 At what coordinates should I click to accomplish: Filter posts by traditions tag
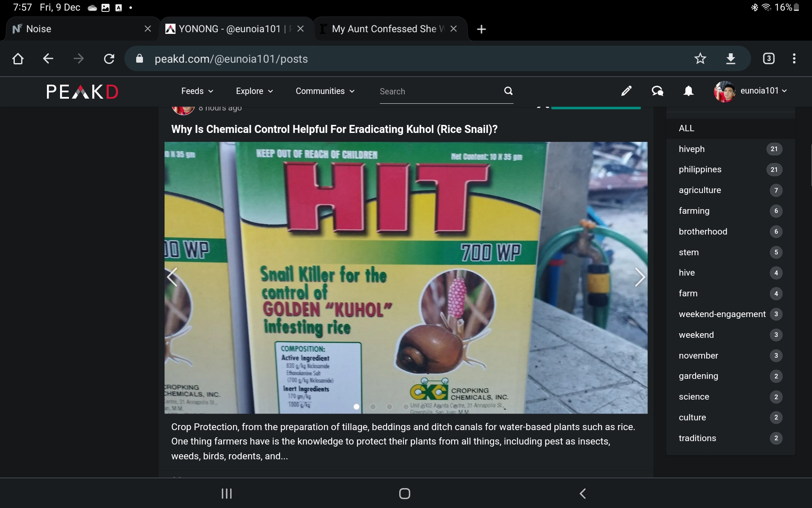[x=730, y=438]
